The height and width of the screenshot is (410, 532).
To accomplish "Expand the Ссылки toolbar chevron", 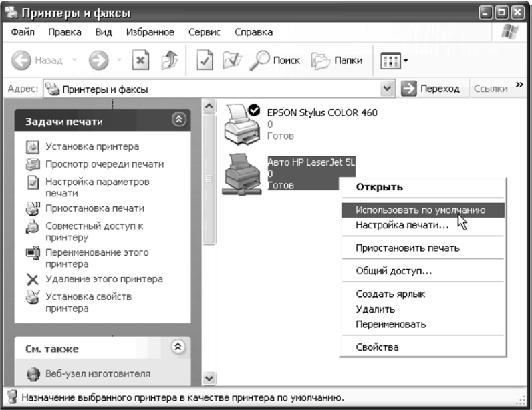I will pyautogui.click(x=519, y=84).
